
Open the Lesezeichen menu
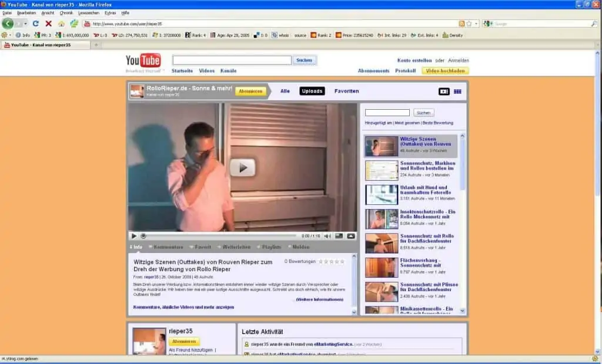click(x=88, y=12)
